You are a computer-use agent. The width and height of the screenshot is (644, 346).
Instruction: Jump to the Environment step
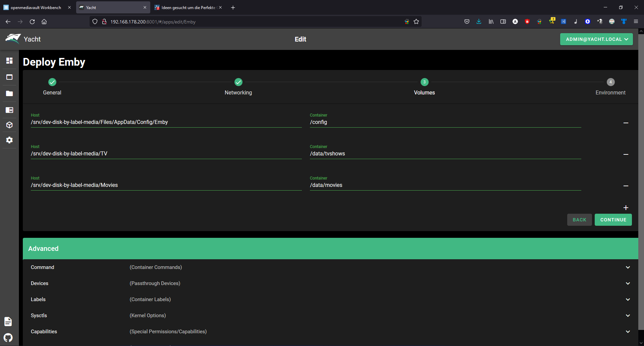tap(610, 87)
